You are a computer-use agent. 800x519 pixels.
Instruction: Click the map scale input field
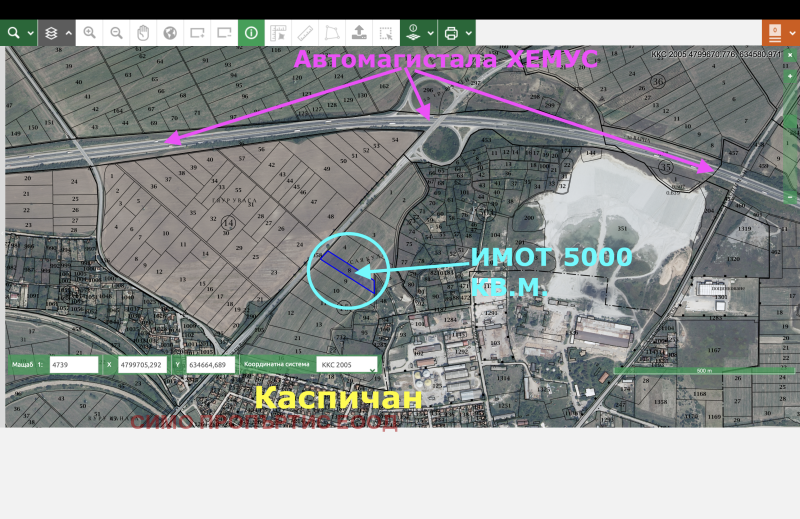[73, 365]
